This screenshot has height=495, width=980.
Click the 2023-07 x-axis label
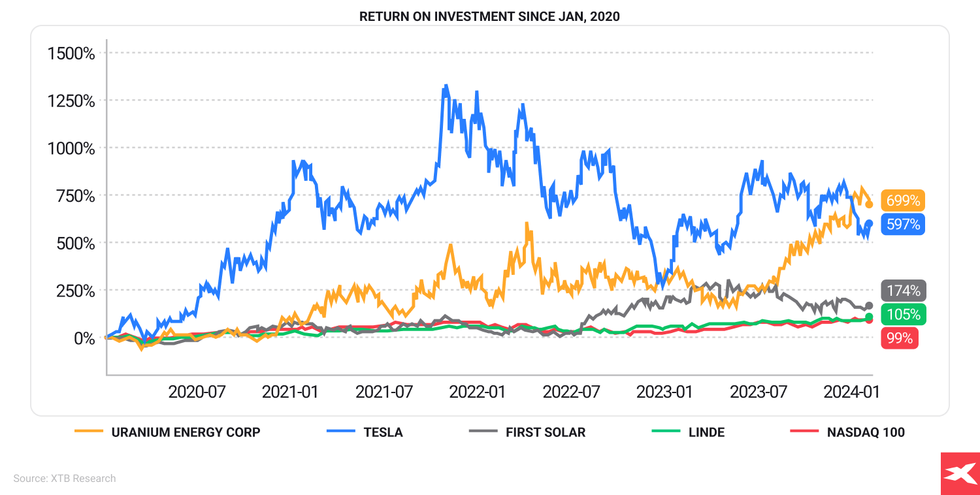click(757, 392)
